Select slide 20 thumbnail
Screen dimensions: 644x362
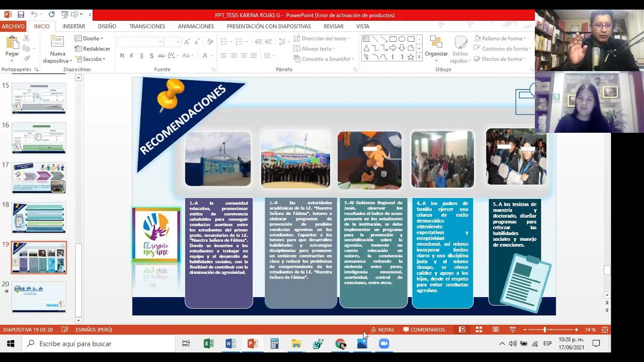[x=39, y=297]
